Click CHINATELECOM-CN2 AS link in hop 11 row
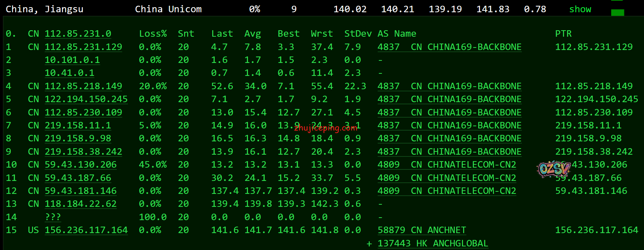The height and width of the screenshot is (250, 644). pos(447,178)
